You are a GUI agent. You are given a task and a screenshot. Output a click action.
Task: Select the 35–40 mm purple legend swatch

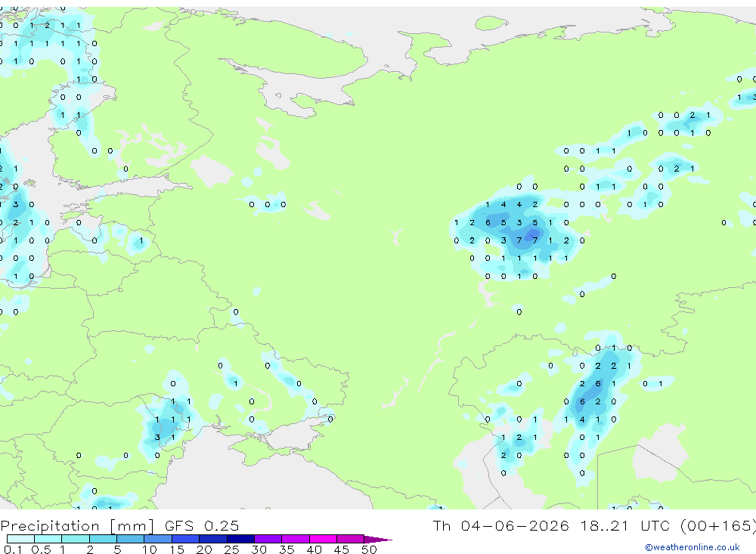pos(296,539)
